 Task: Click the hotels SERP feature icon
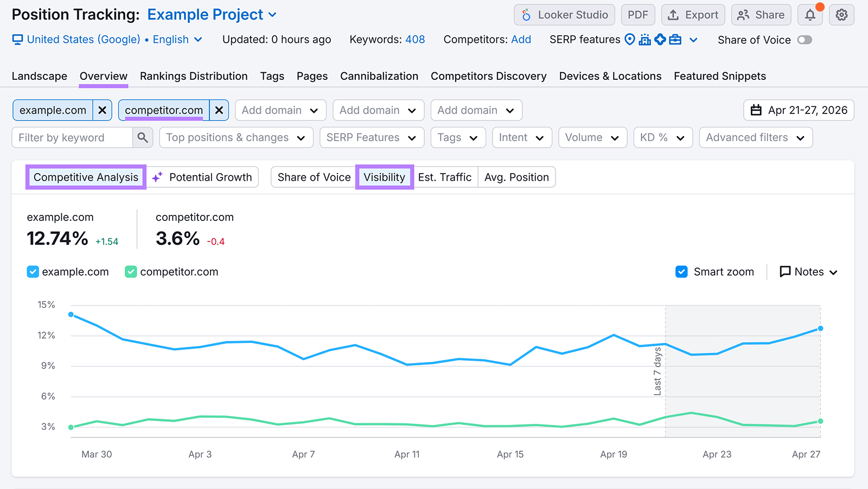pyautogui.click(x=644, y=40)
